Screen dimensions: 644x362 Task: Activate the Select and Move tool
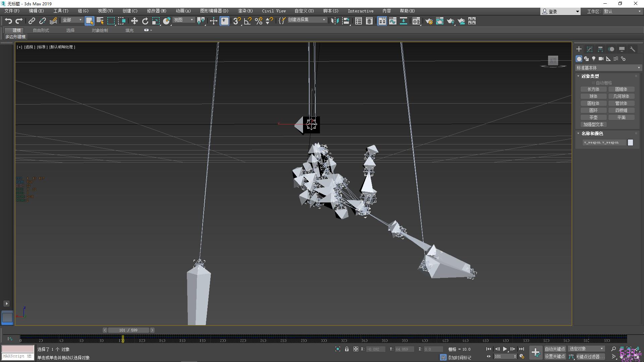point(135,21)
